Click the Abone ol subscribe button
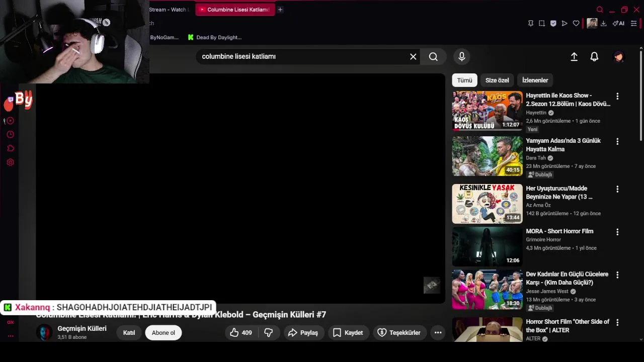 pos(164,333)
